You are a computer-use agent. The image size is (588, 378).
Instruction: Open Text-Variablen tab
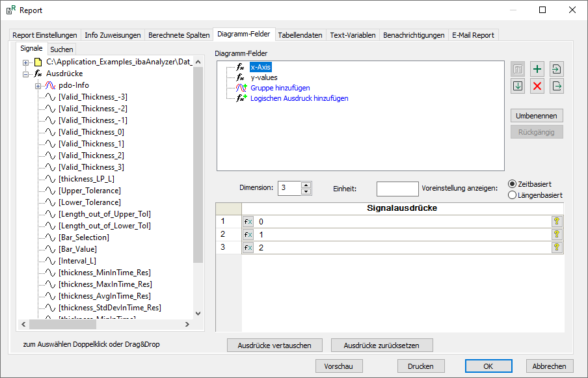point(353,35)
